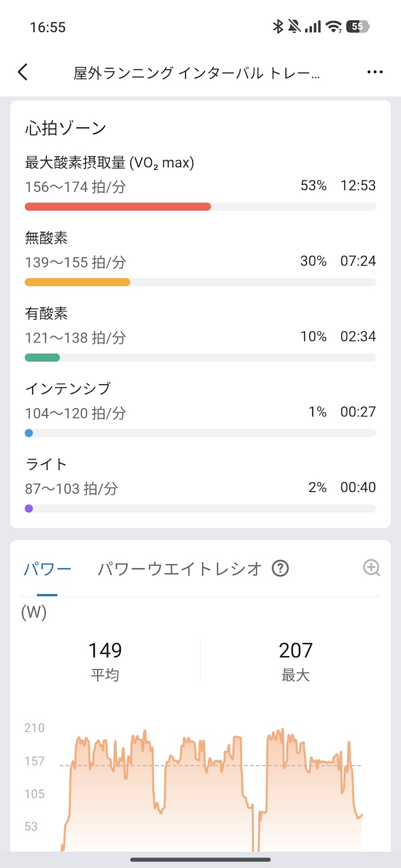The height and width of the screenshot is (868, 401).
Task: Switch to the パワーウエイトレシオ tab
Action: (176, 569)
